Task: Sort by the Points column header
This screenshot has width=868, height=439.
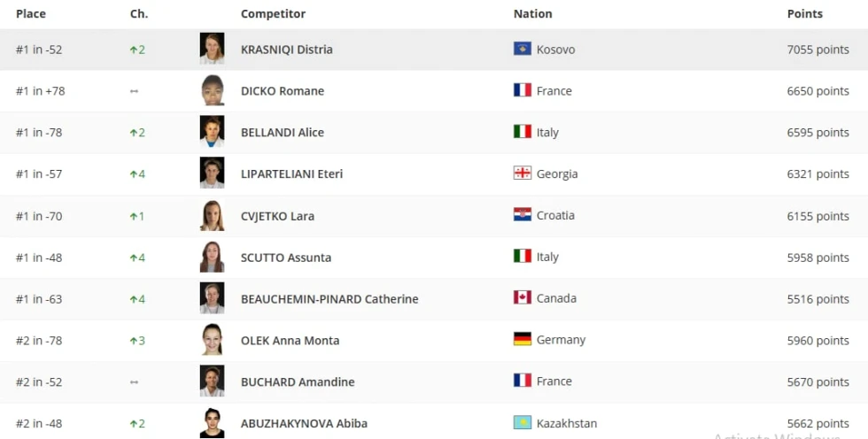Action: (x=805, y=14)
